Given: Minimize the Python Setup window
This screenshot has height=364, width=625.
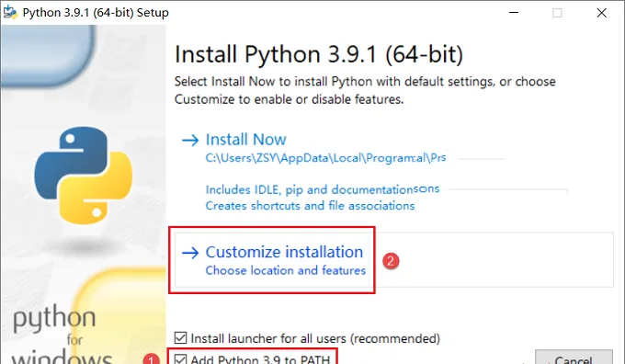Looking at the screenshot, I should pyautogui.click(x=514, y=12).
